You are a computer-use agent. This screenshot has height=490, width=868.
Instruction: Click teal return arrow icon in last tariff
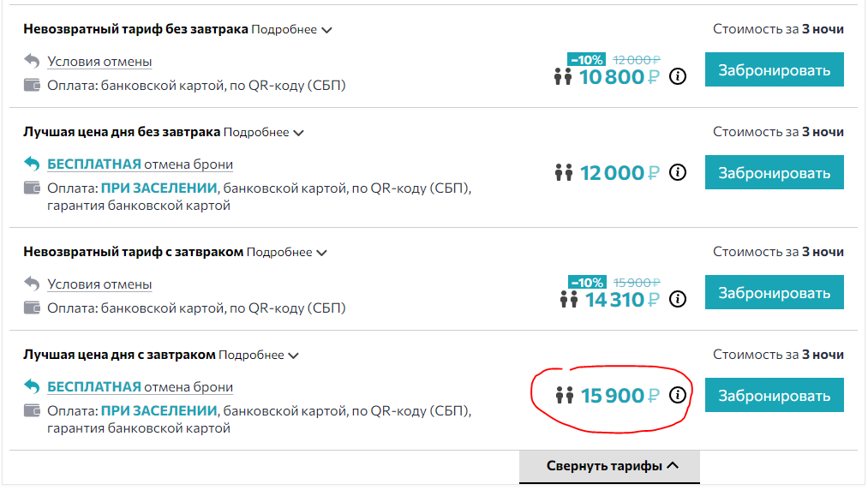click(x=32, y=385)
